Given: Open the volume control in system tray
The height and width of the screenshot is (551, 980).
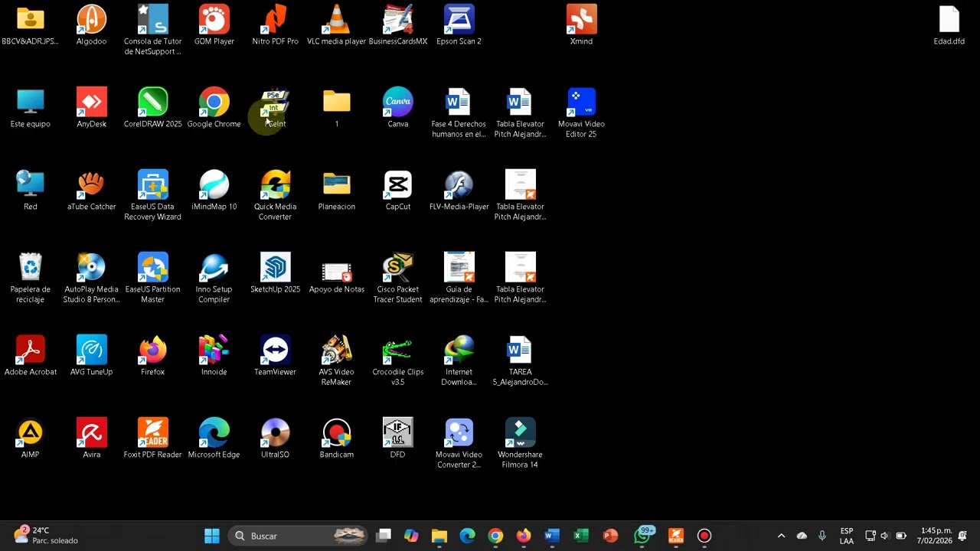Looking at the screenshot, I should click(885, 536).
